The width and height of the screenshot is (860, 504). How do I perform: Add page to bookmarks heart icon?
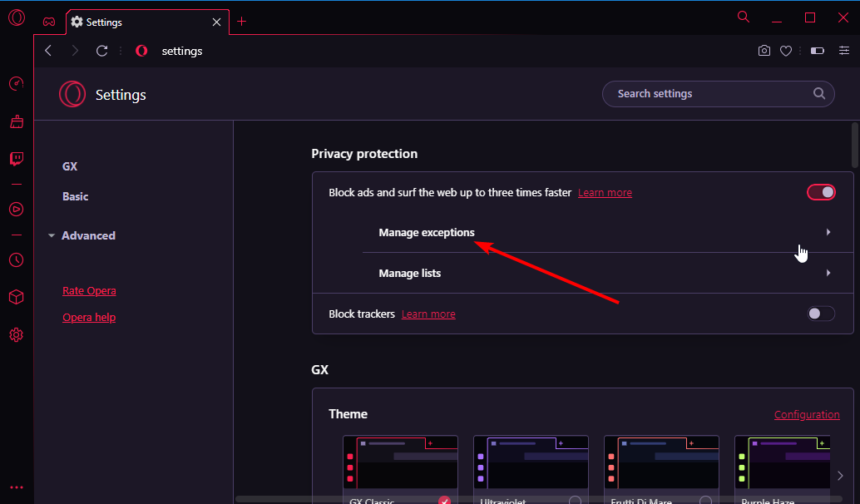tap(786, 51)
